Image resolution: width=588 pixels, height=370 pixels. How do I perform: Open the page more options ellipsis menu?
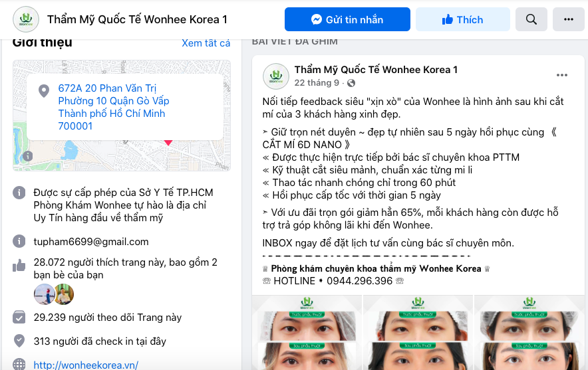coord(569,19)
